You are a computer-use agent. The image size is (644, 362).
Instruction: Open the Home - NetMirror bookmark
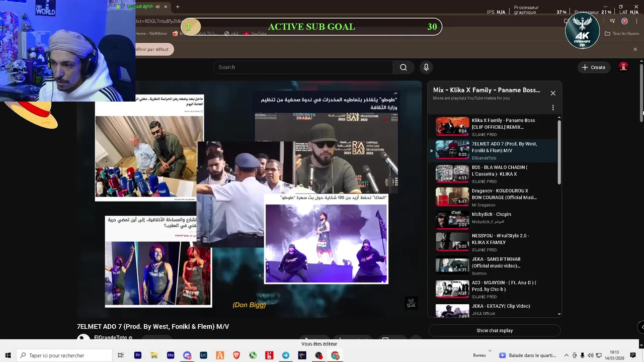151,34
